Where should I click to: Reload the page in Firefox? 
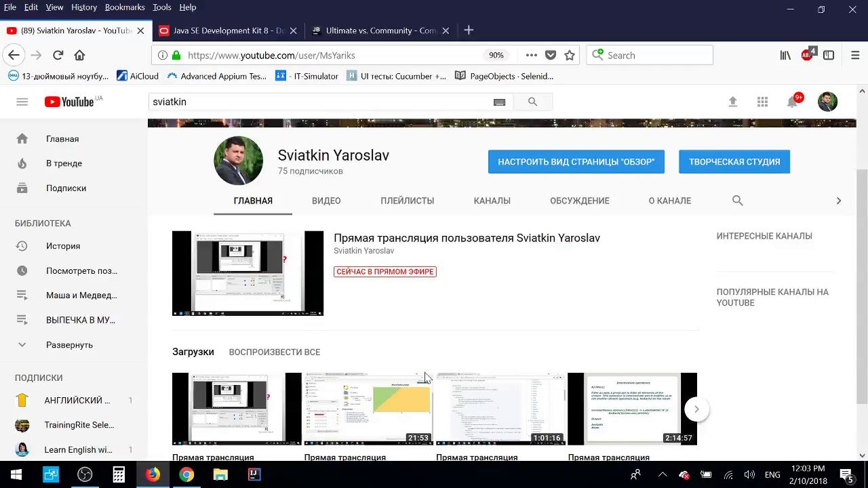(x=58, y=56)
